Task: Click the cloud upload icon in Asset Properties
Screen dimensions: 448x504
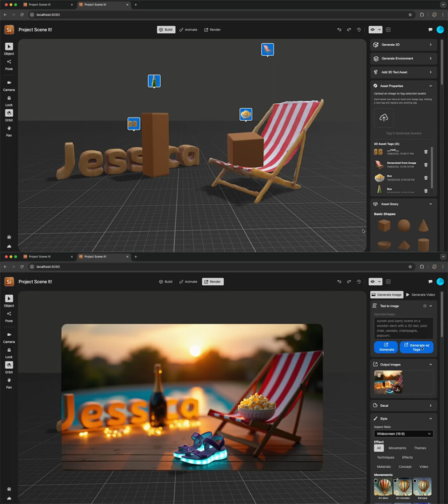Action: (x=383, y=118)
